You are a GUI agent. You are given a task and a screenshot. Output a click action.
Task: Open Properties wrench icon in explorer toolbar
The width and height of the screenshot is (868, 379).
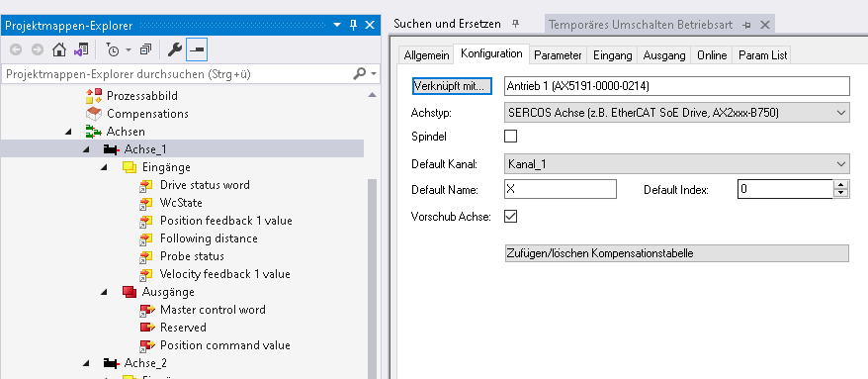click(175, 49)
